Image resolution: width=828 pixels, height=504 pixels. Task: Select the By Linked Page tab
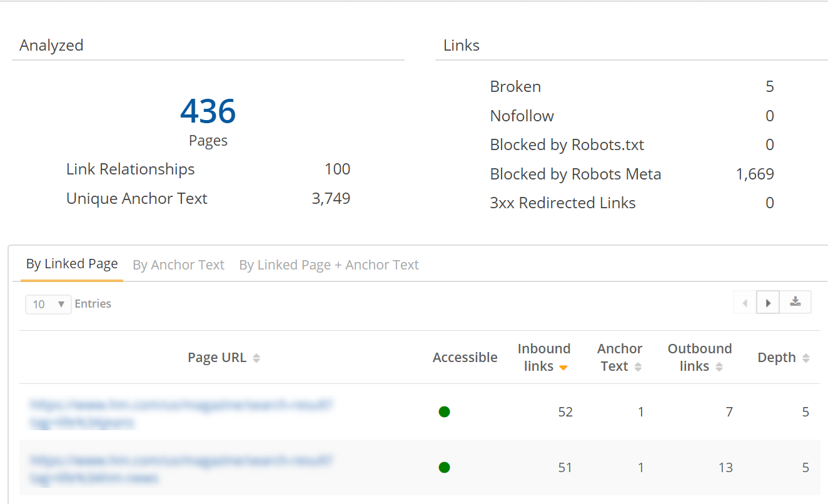point(71,264)
